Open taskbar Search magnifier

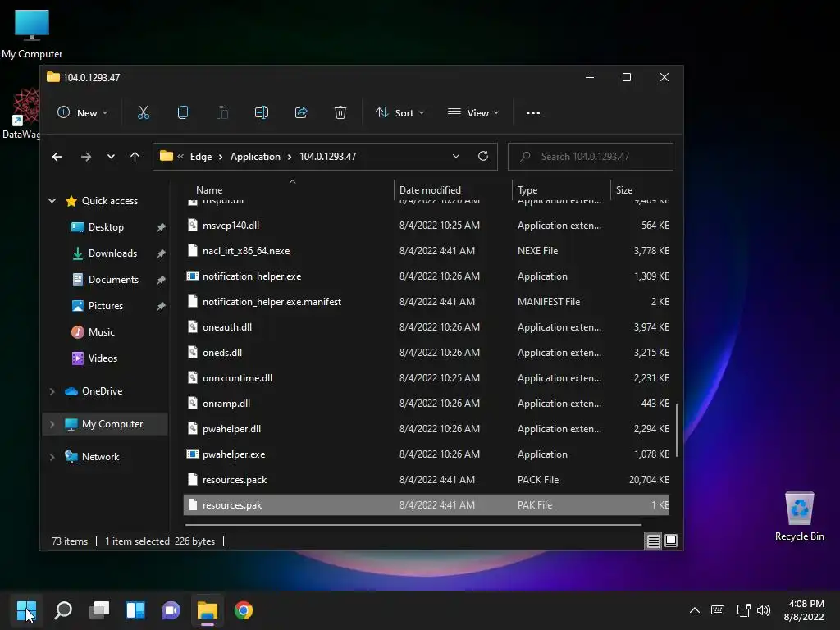[63, 610]
